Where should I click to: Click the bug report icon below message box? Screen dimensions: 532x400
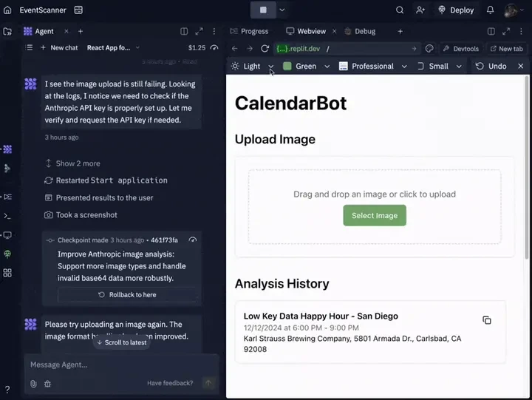pyautogui.click(x=47, y=384)
